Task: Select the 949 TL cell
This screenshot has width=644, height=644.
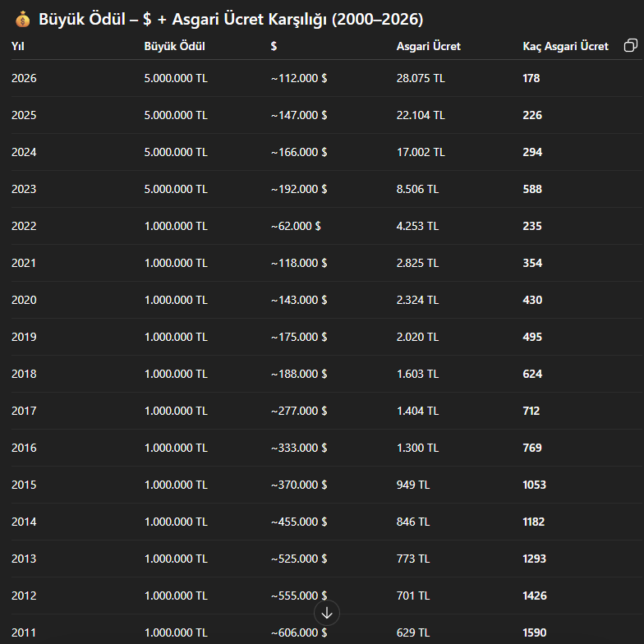Action: point(413,485)
